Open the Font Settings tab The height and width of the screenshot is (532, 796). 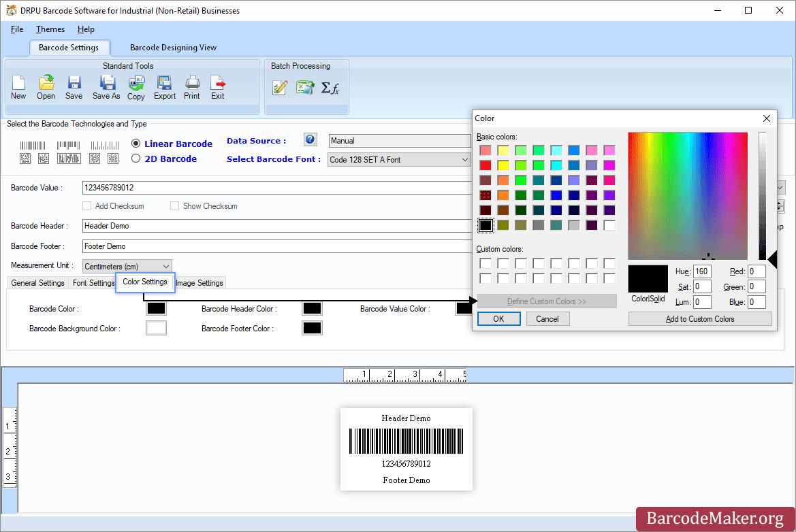click(93, 283)
